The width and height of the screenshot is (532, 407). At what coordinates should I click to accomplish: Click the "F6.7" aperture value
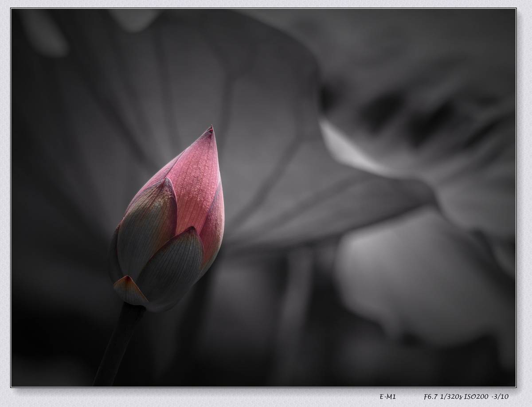pos(431,397)
